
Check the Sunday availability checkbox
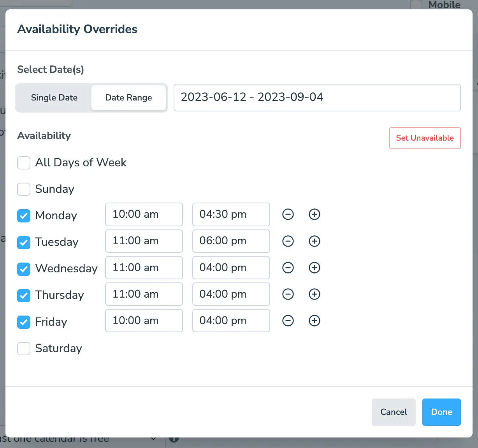tap(24, 189)
